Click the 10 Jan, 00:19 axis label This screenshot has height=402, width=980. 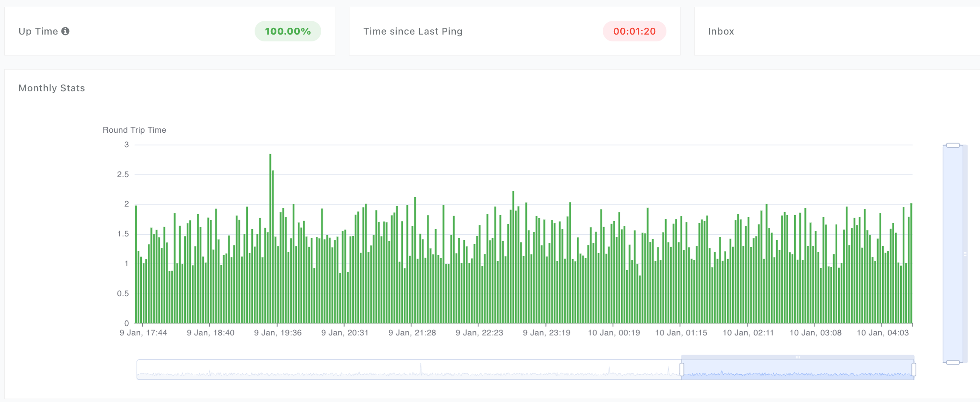point(615,332)
